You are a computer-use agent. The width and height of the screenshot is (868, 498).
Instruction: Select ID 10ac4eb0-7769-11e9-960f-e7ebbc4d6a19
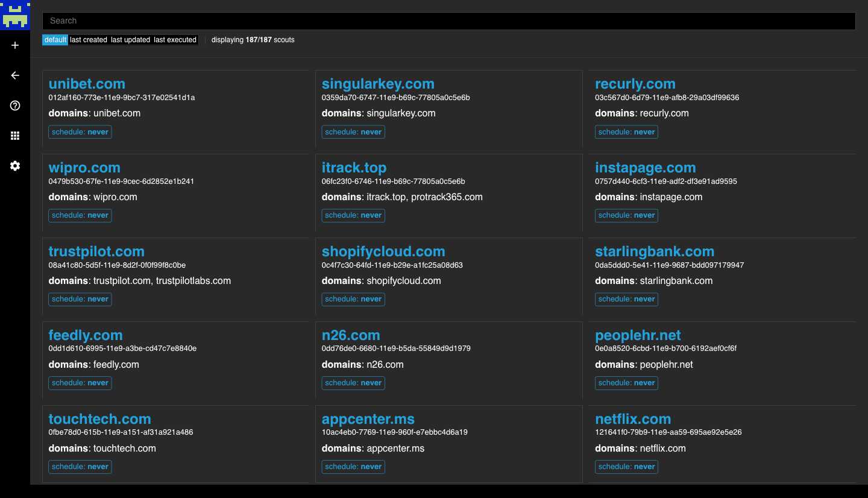click(x=395, y=433)
